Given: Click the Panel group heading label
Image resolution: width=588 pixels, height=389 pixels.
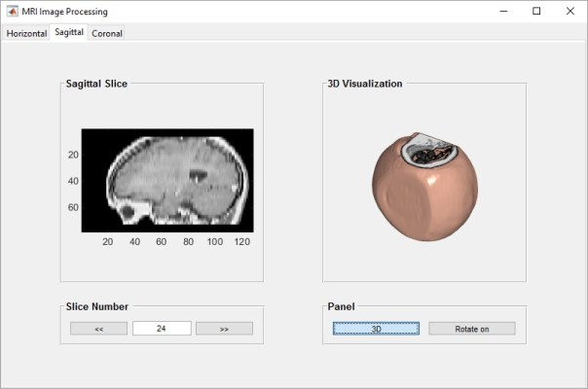Looking at the screenshot, I should click(341, 306).
